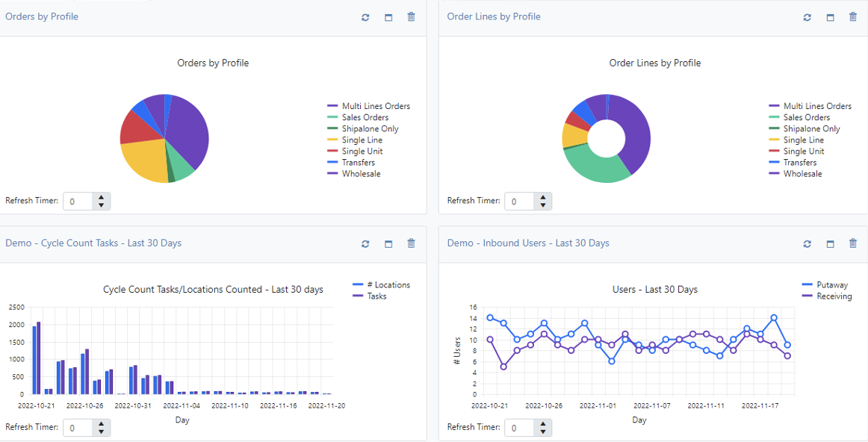Refresh the Orders by Profile widget
The height and width of the screenshot is (442, 868).
coord(365,17)
